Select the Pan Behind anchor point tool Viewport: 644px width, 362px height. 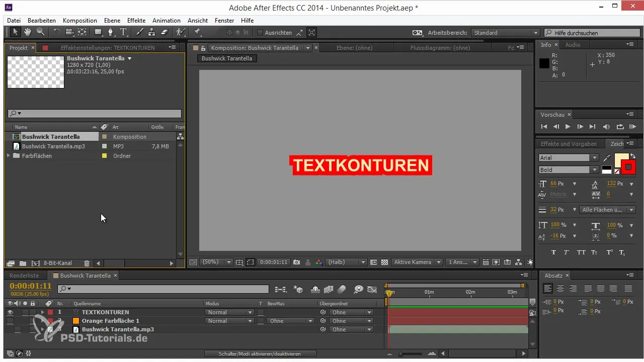[82, 32]
